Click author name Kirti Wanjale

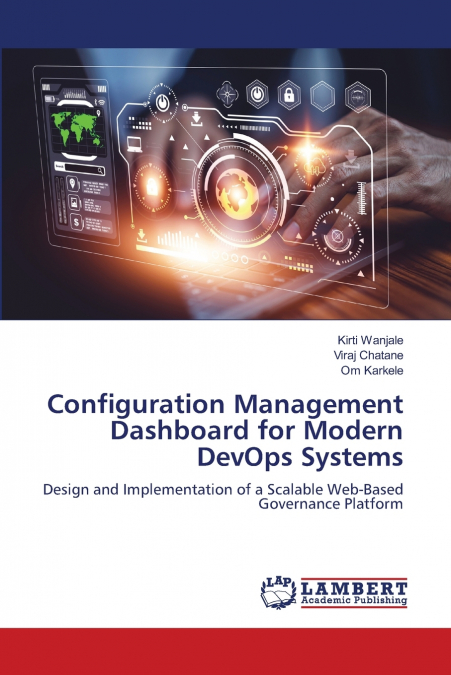tap(370, 341)
